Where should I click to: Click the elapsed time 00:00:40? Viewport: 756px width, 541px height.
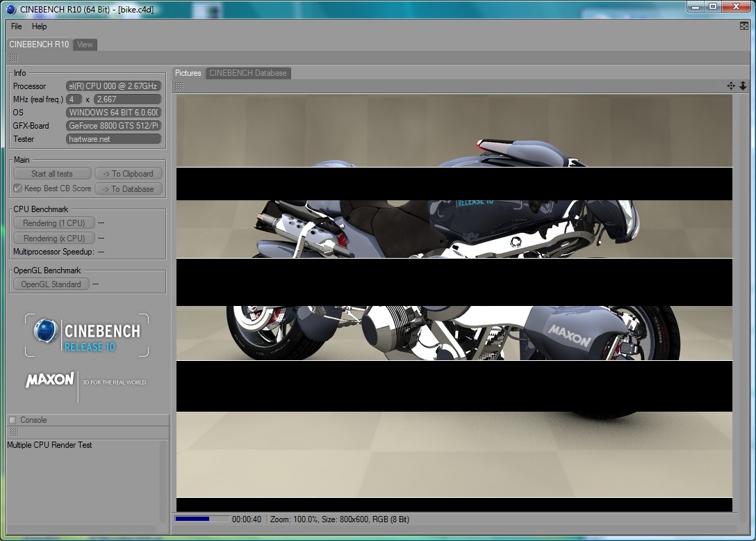[x=247, y=519]
